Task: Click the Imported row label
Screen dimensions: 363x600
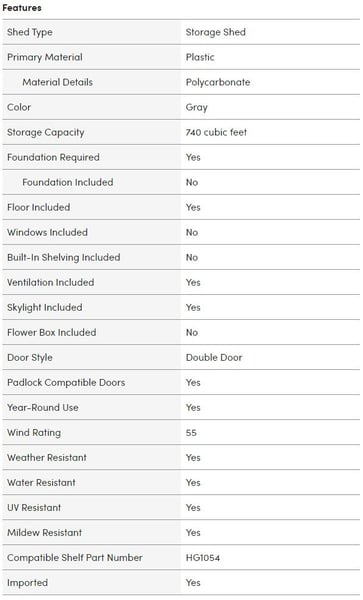Action: click(28, 583)
